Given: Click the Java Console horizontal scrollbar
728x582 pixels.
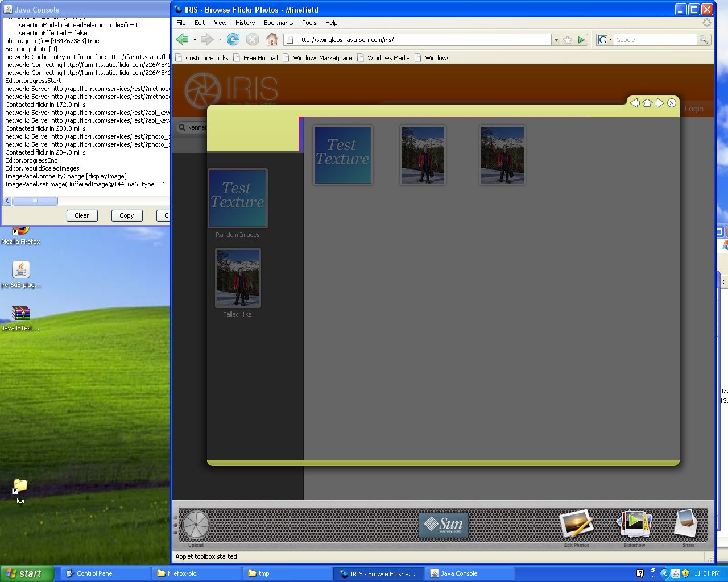Looking at the screenshot, I should pyautogui.click(x=35, y=201).
